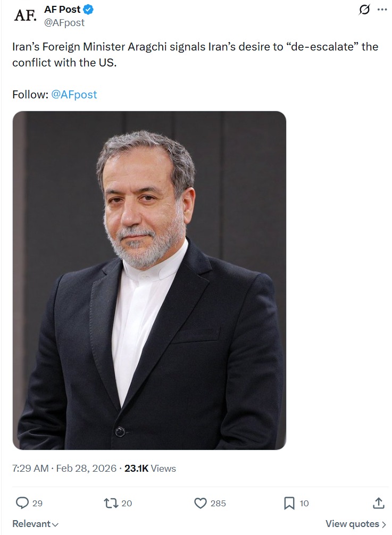The height and width of the screenshot is (535, 392).
Task: Open the three-dot more options menu
Action: (382, 10)
